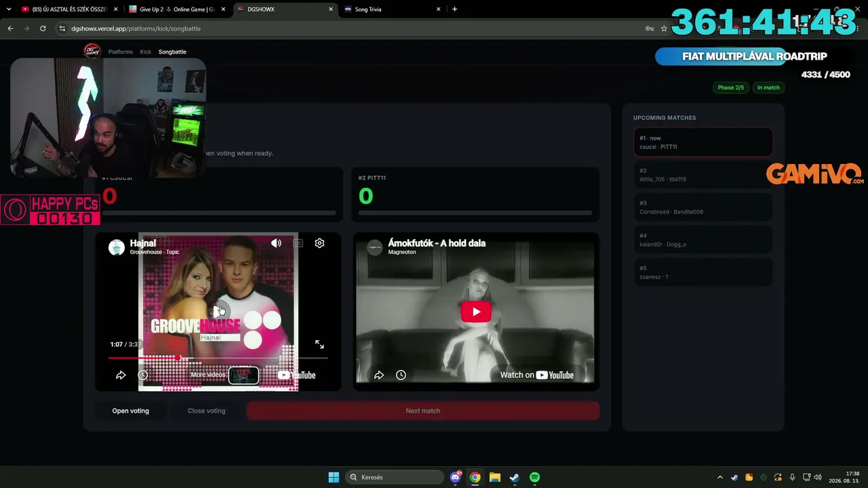
Task: Add Ámokfutók video to Watch later
Action: pos(401,375)
